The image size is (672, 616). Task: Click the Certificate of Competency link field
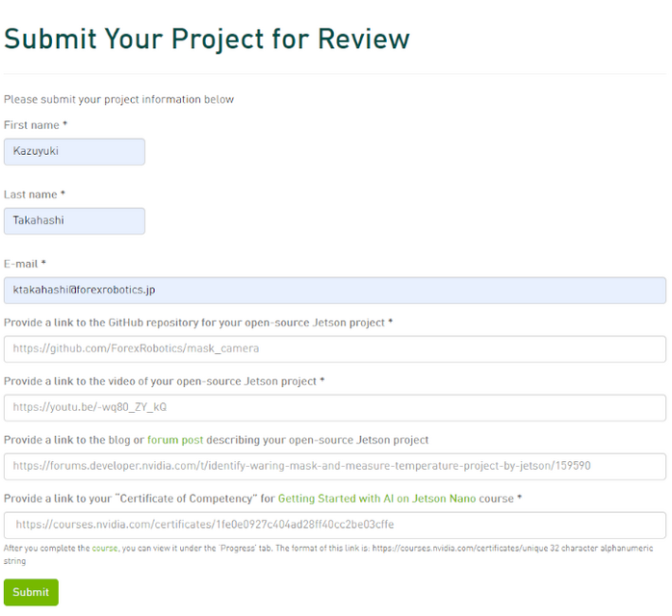click(334, 526)
